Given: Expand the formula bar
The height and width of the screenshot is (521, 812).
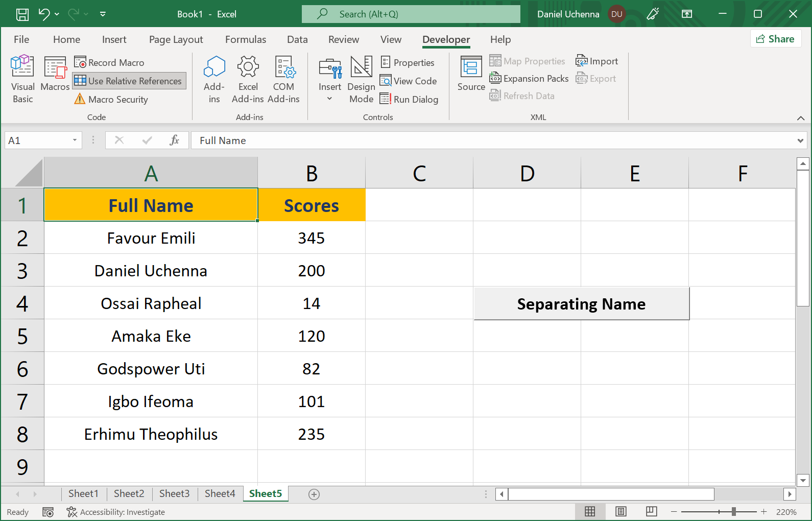Looking at the screenshot, I should 800,140.
